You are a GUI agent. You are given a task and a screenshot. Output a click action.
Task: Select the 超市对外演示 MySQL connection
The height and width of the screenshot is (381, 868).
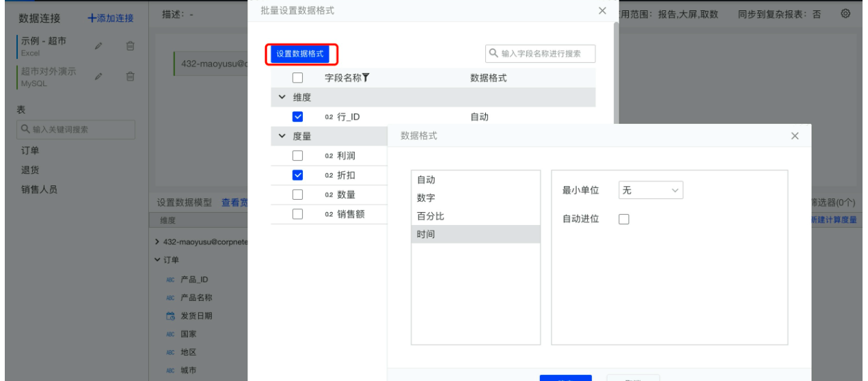point(49,76)
